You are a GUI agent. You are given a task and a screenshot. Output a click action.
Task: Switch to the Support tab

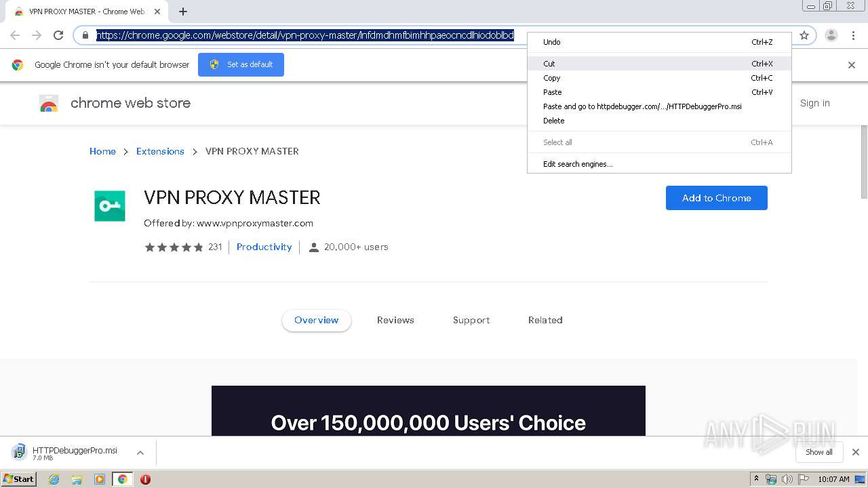(x=471, y=320)
